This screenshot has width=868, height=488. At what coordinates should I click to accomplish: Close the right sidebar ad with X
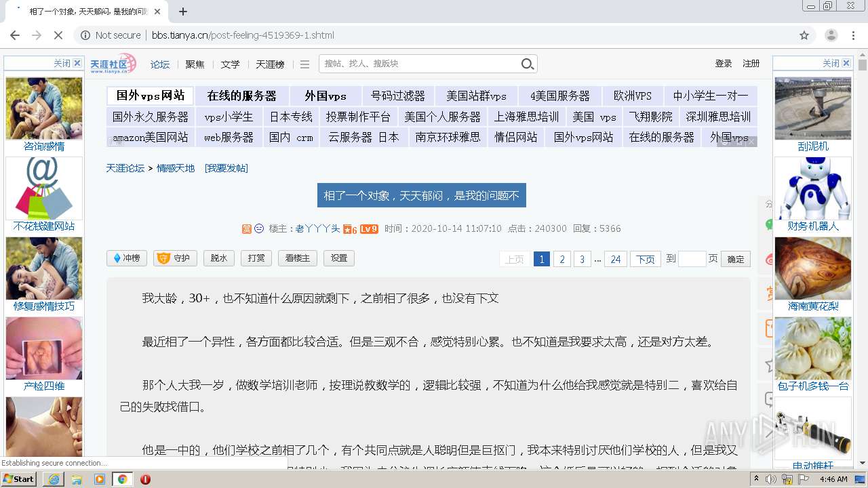[846, 63]
